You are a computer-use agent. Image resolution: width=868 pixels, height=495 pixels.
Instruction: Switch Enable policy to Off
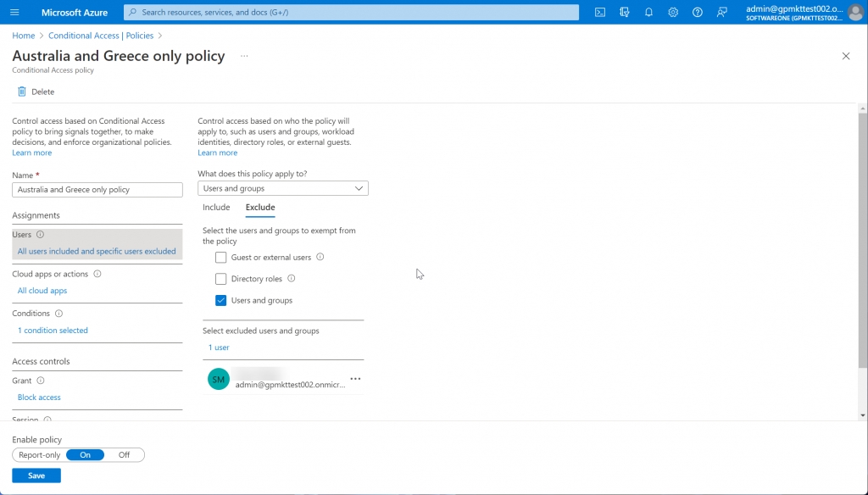click(x=124, y=455)
